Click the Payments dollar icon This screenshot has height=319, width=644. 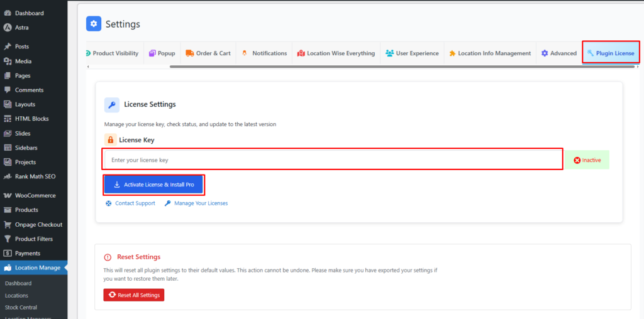(8, 254)
